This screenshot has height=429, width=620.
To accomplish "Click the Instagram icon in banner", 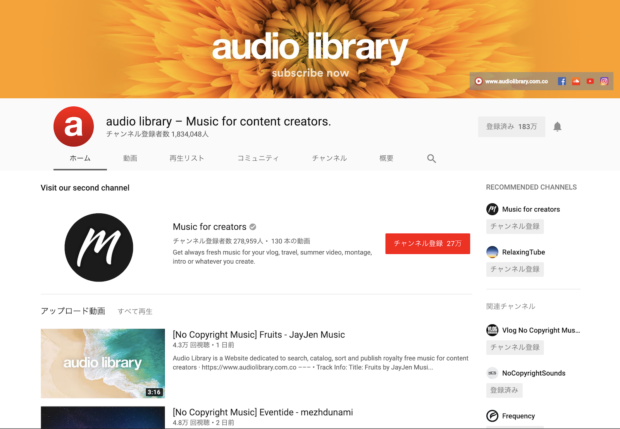I will (604, 81).
